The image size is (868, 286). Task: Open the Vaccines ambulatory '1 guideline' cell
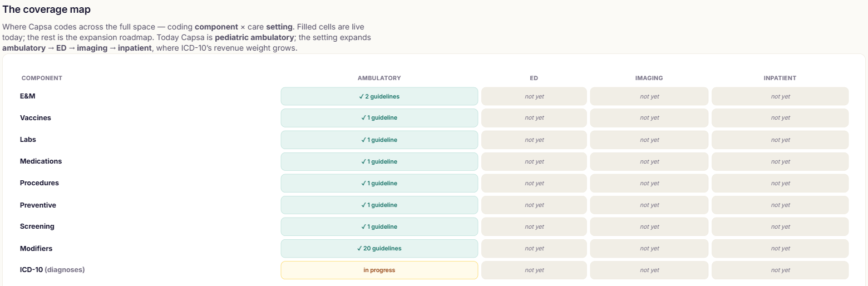tap(379, 118)
